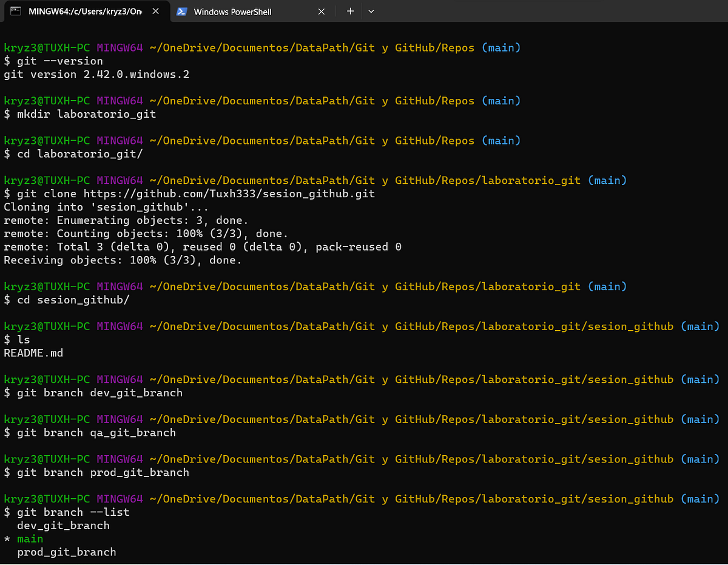Click kryz3@TUXH-PC in the last prompt
The height and width of the screenshot is (565, 728).
tap(46, 498)
